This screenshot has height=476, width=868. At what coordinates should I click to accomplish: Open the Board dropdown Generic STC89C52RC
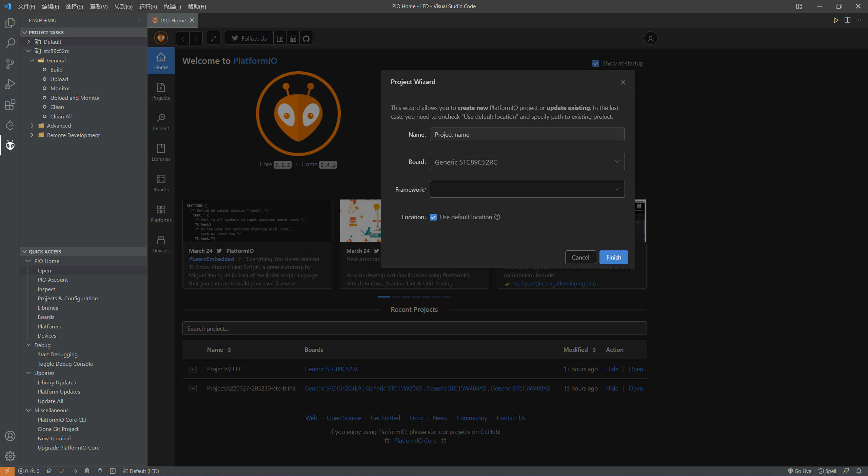527,162
